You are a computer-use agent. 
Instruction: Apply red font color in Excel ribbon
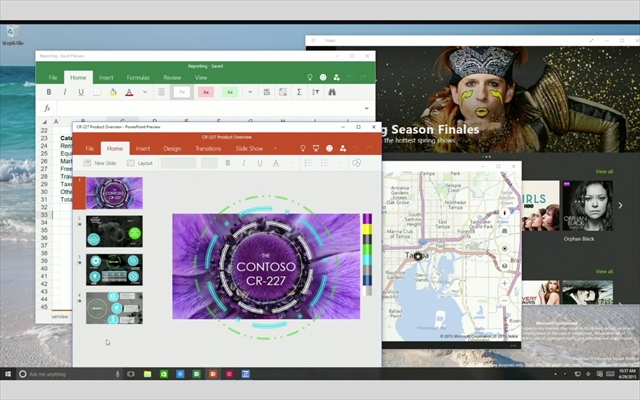point(129,92)
